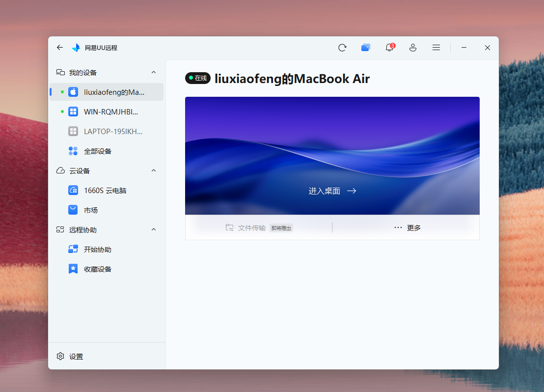The width and height of the screenshot is (544, 392).
Task: Click the cloud icon beside 云设备
Action: (60, 170)
